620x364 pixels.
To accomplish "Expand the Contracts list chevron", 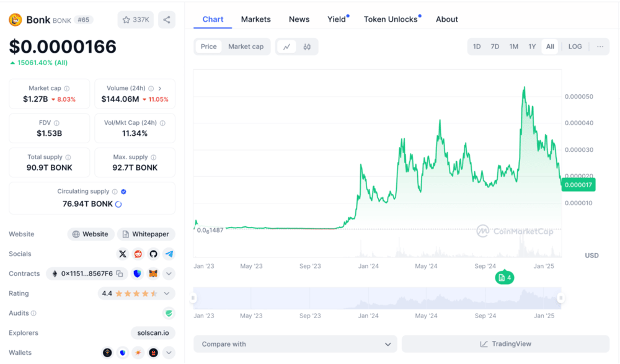I will (x=169, y=273).
